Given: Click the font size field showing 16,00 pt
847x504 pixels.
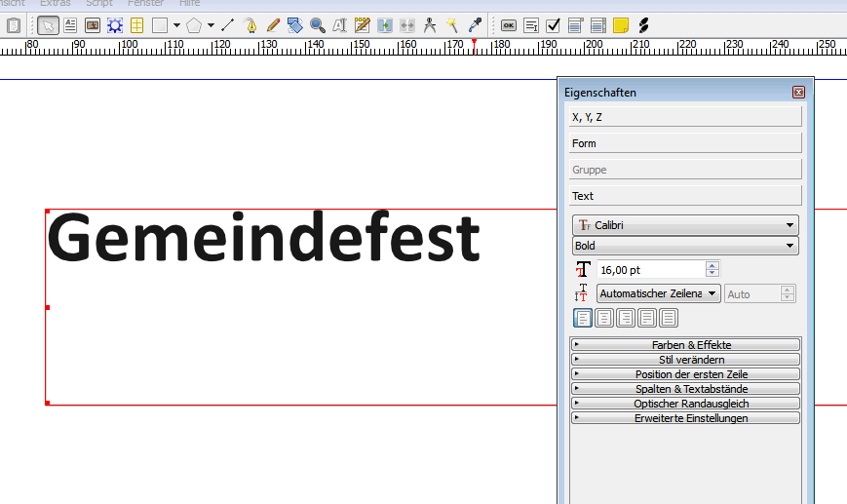Looking at the screenshot, I should [x=650, y=269].
